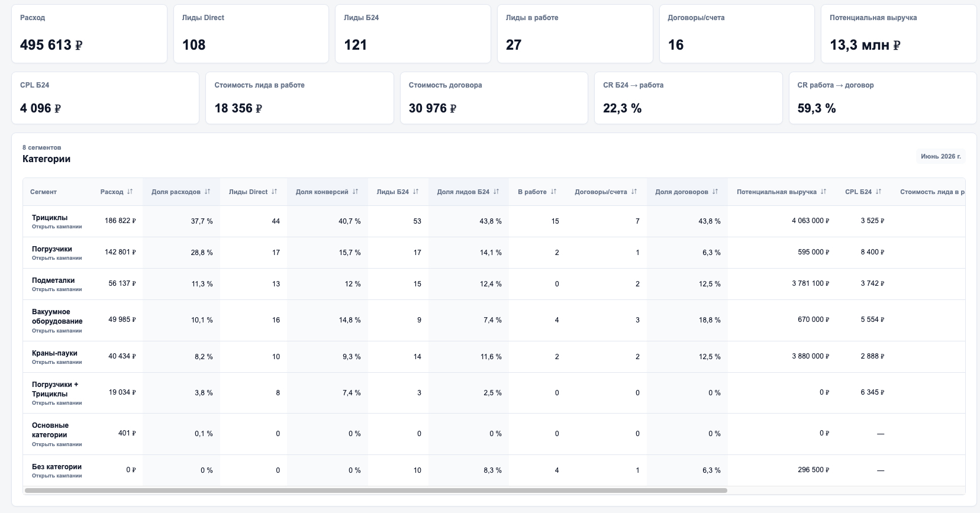980x513 pixels.
Task: Click sort icon for Доля договоров
Action: click(x=715, y=192)
